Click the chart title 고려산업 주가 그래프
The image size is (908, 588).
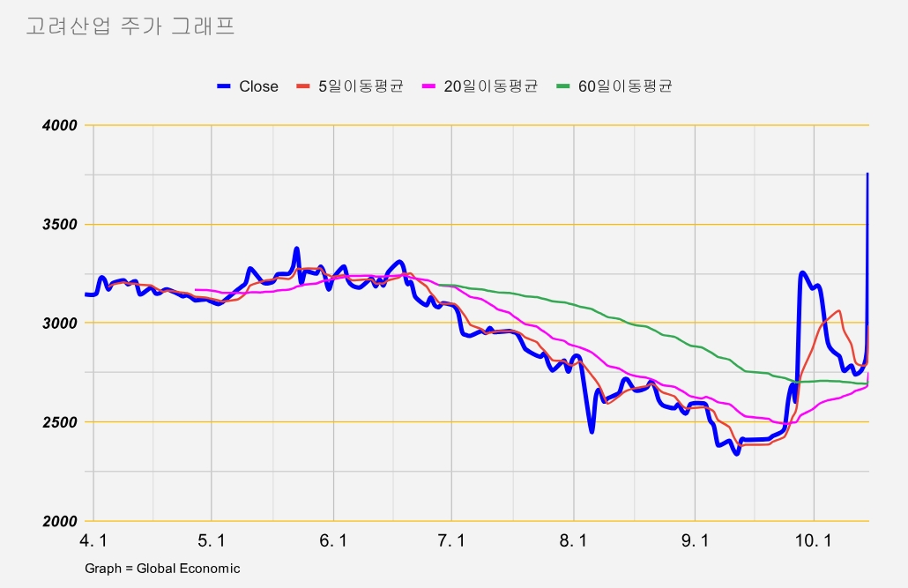point(130,26)
